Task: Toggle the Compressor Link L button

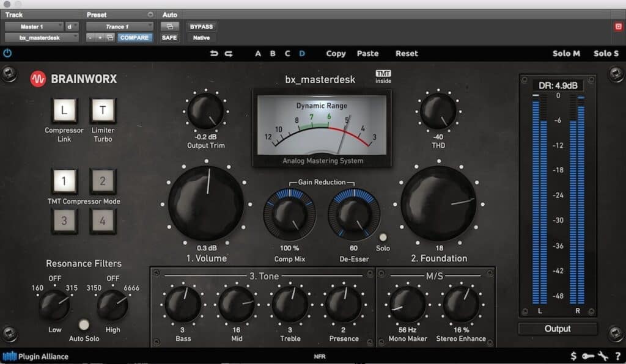Action: click(x=64, y=111)
